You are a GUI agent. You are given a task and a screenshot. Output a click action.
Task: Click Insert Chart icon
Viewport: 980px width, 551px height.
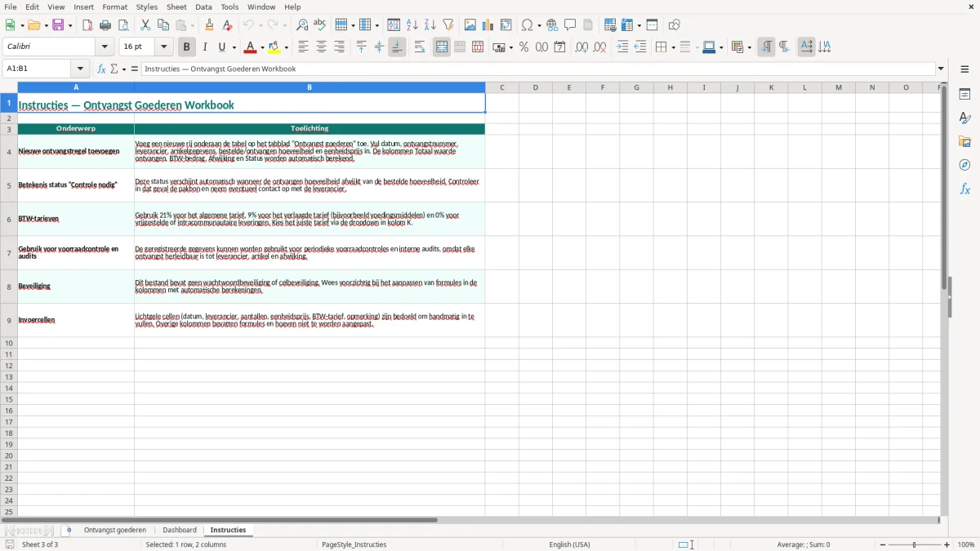pos(488,25)
